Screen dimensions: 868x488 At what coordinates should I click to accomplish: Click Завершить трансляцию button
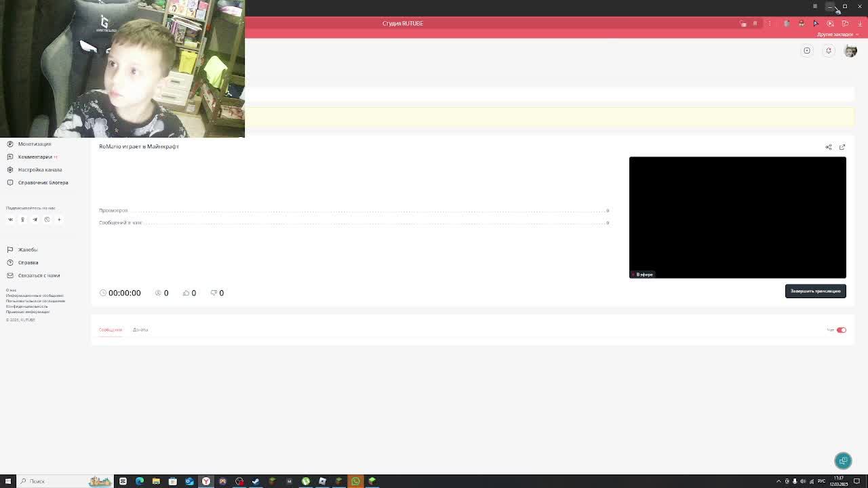815,291
